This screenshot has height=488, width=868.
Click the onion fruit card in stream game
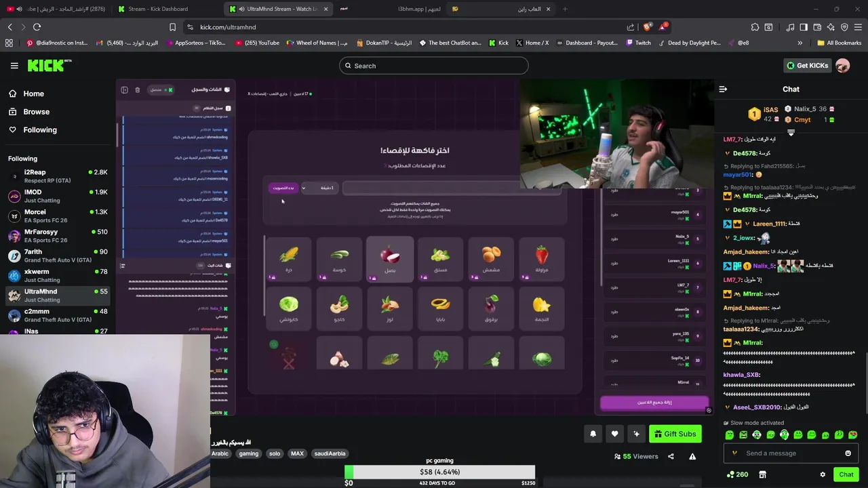click(390, 259)
